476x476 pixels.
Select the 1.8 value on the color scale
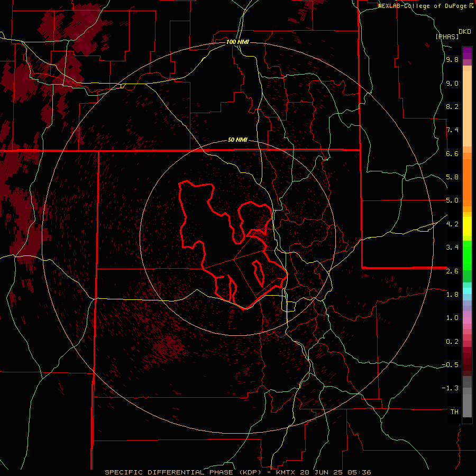point(452,294)
